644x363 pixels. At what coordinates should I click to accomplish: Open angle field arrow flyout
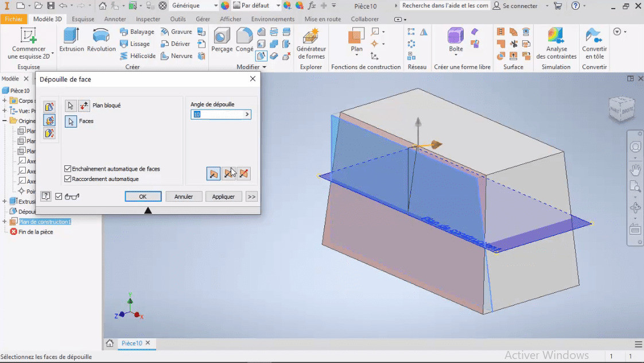[x=247, y=114]
